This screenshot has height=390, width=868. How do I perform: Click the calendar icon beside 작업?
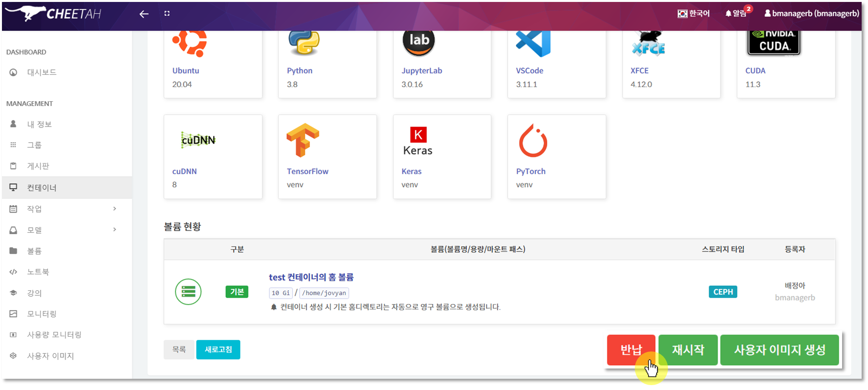point(13,209)
